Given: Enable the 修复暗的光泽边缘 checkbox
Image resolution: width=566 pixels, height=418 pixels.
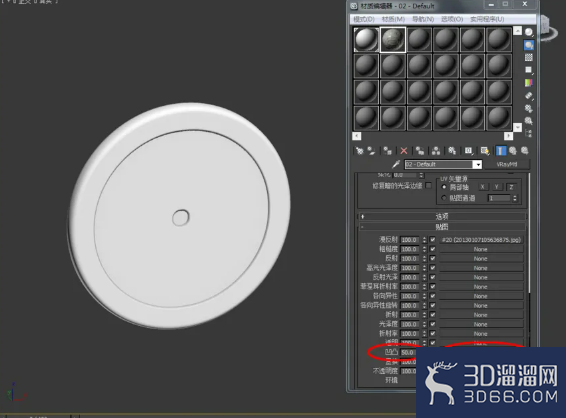Looking at the screenshot, I should (x=428, y=186).
